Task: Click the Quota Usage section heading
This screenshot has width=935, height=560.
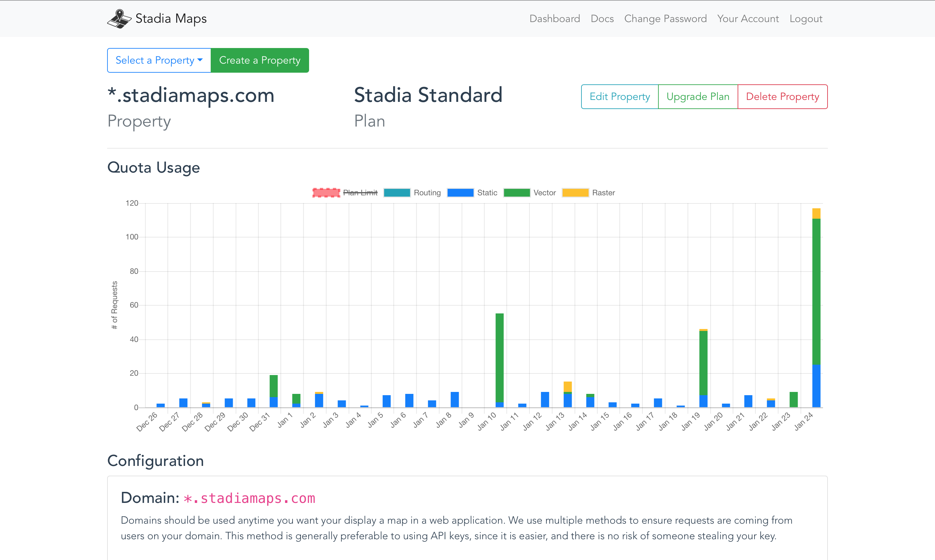Action: point(154,167)
